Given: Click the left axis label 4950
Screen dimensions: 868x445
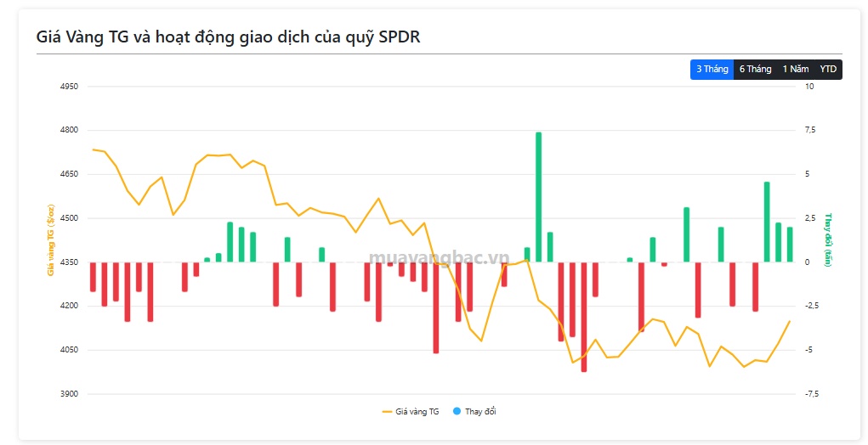Looking at the screenshot, I should [71, 87].
